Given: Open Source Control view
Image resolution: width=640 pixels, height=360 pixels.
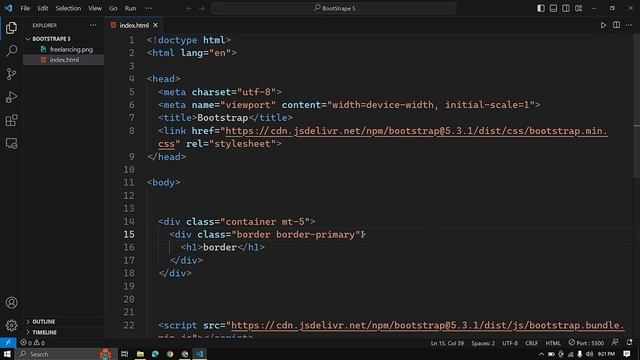Looking at the screenshot, I should tap(11, 74).
